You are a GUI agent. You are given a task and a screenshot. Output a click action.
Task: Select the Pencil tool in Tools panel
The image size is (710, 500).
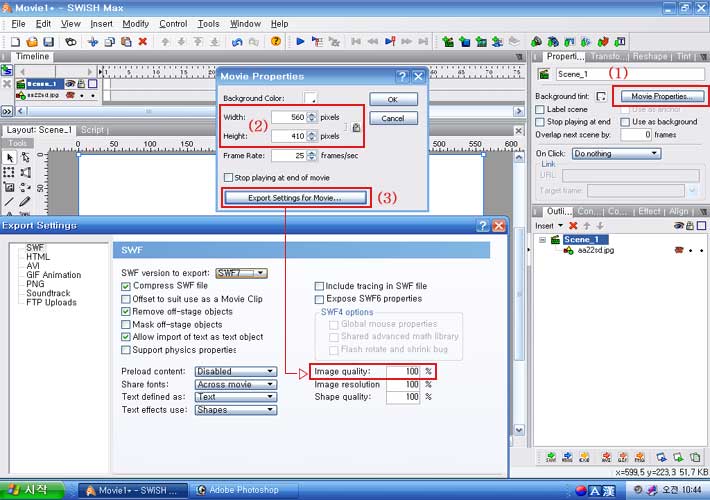tap(25, 202)
